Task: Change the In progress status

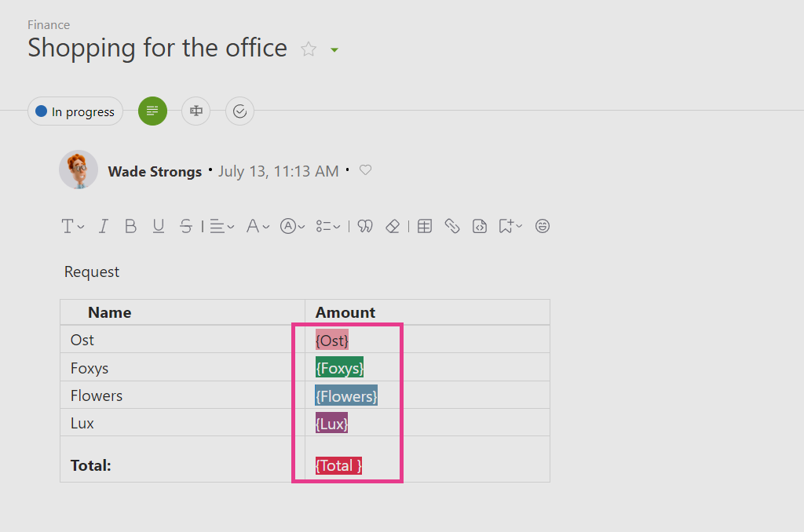Action: coord(75,111)
